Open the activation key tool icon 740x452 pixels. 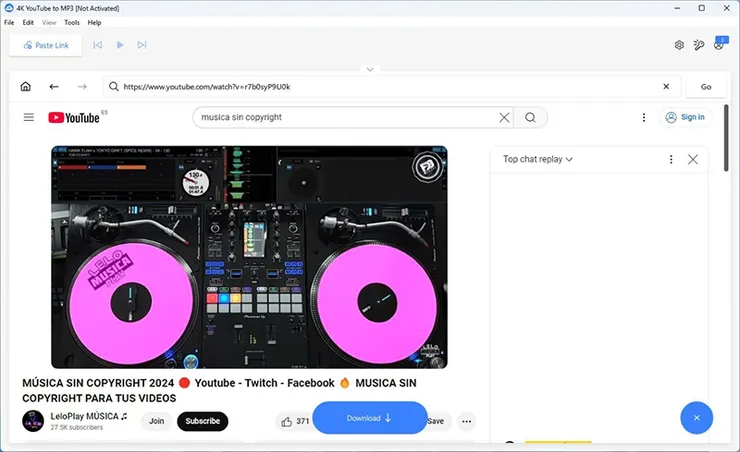point(699,45)
